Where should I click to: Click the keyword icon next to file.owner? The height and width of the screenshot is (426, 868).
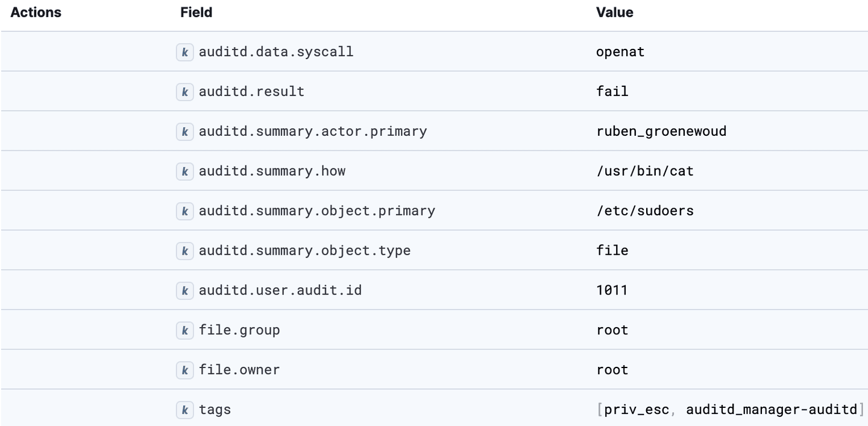click(x=184, y=370)
